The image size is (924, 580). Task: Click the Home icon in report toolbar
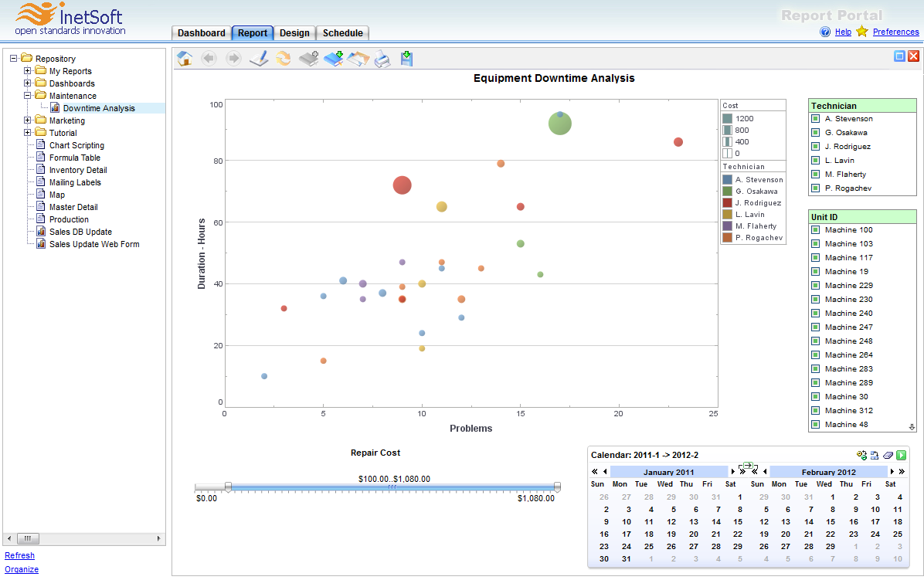point(185,59)
